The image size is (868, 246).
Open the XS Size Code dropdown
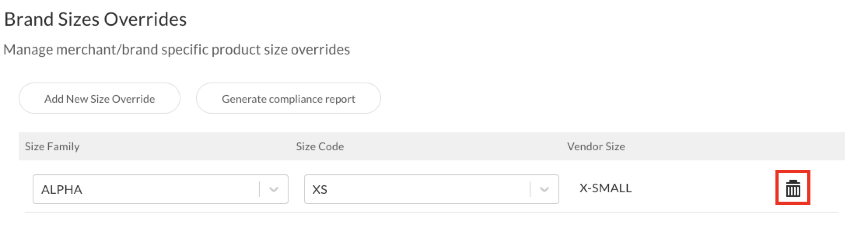point(432,189)
